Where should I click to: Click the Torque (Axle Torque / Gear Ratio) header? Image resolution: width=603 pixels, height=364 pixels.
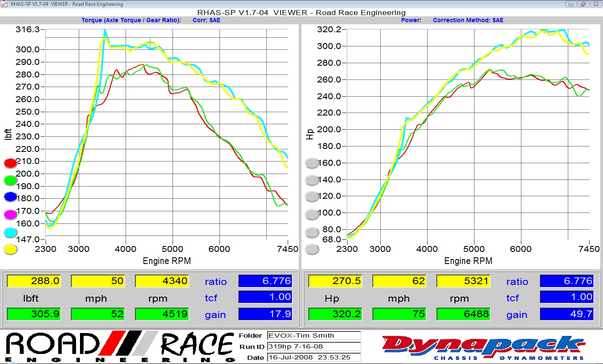click(x=131, y=20)
